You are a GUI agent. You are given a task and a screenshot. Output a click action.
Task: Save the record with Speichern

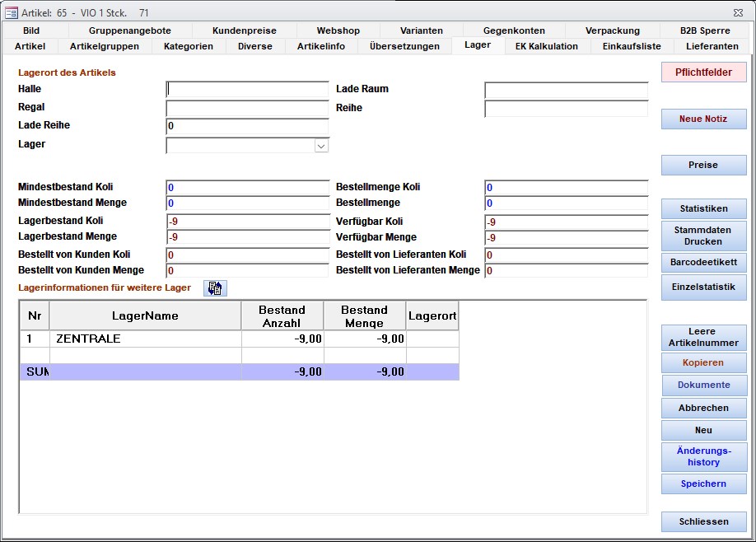pos(703,484)
